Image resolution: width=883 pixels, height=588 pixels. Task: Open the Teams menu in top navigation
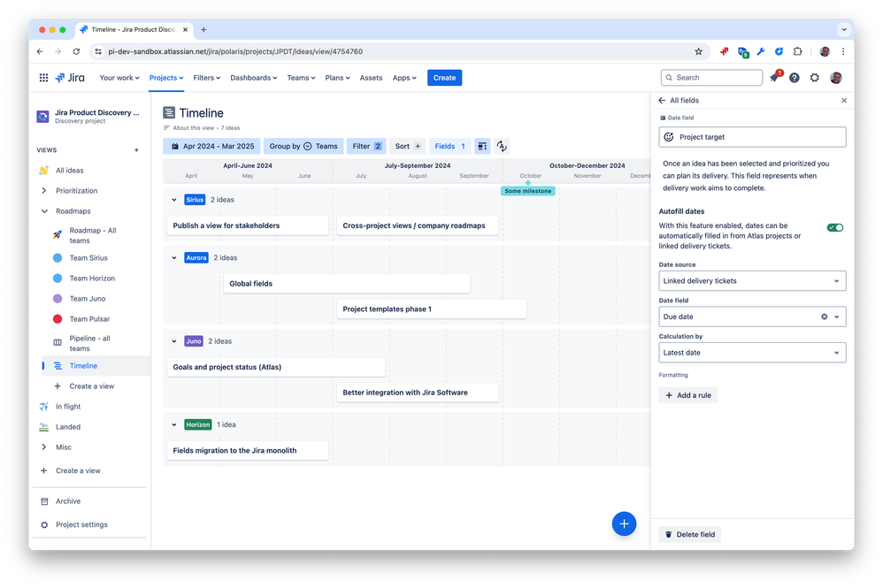pyautogui.click(x=301, y=78)
